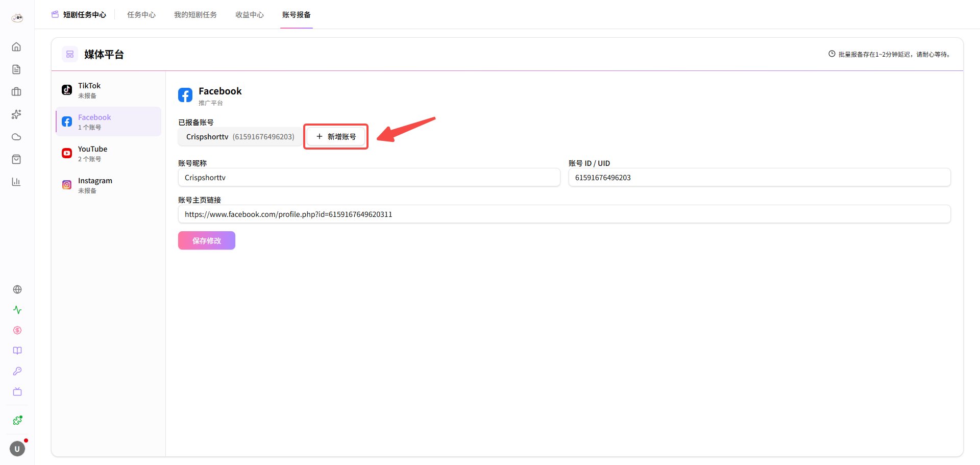Click the 已报备账号 label
Screen dimensions: 980x465
pyautogui.click(x=196, y=123)
